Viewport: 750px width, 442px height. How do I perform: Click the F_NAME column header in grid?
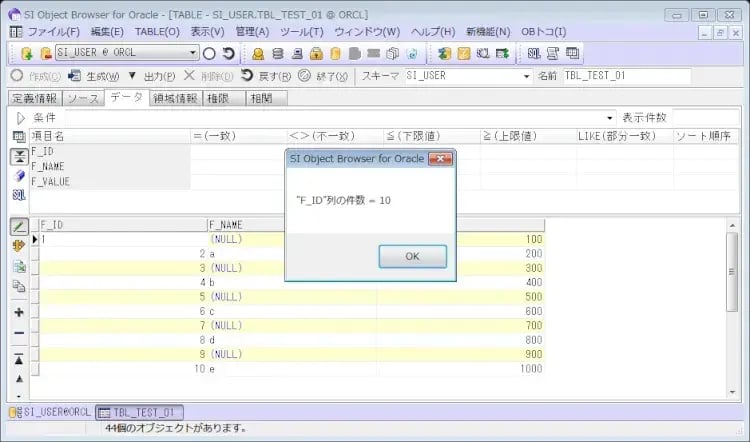tap(290, 225)
